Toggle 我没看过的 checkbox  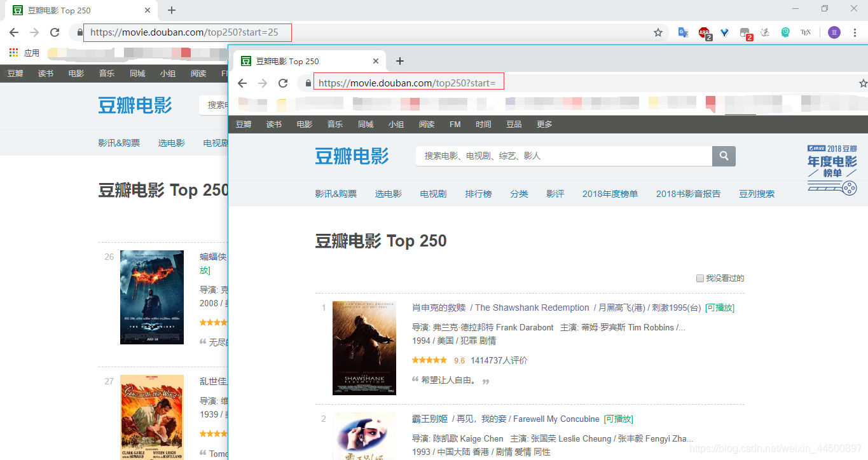(700, 278)
